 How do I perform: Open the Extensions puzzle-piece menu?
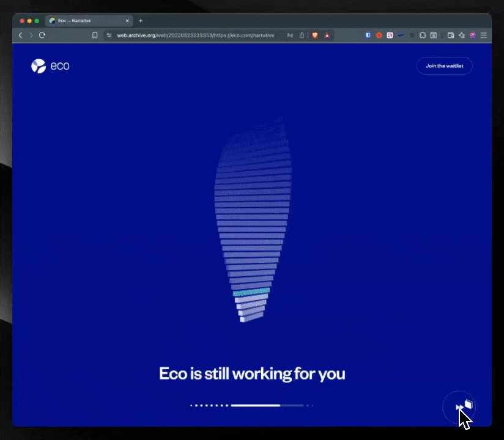tap(423, 35)
